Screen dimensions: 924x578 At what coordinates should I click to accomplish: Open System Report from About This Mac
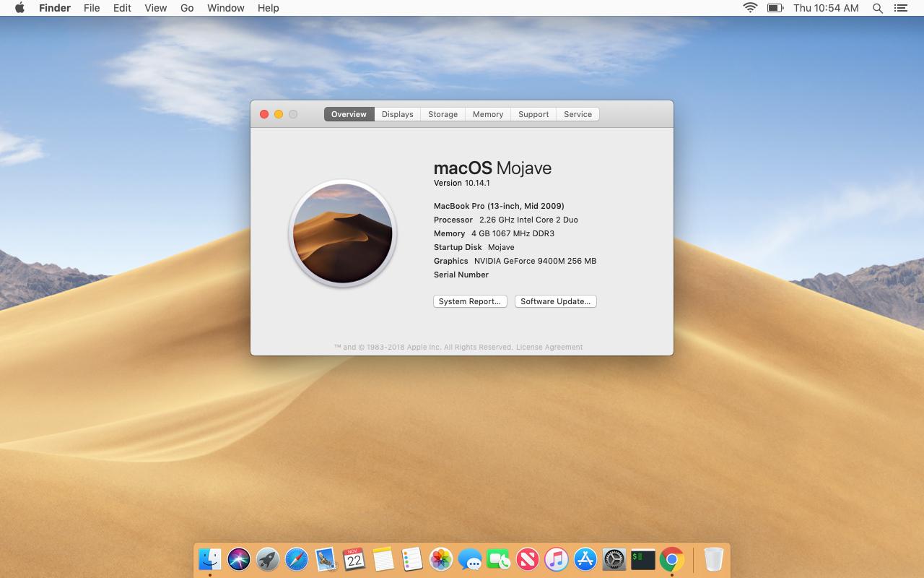[x=470, y=301]
